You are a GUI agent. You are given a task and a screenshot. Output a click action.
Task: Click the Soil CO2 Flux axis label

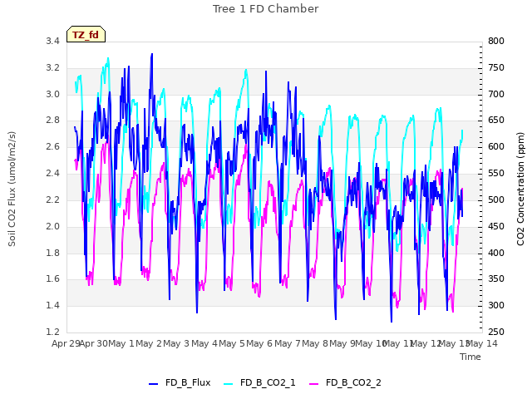point(12,189)
